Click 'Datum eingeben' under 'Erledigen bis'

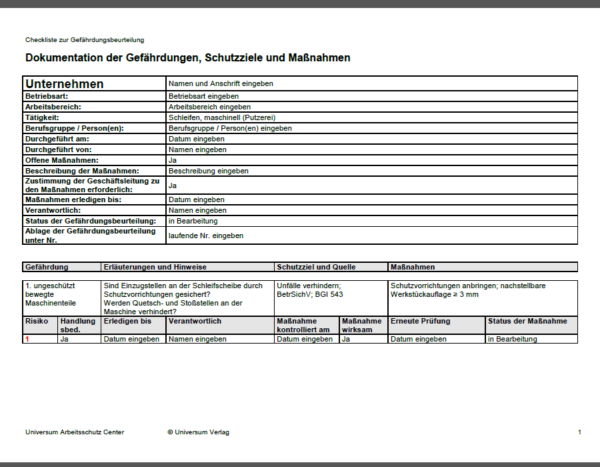(131, 339)
